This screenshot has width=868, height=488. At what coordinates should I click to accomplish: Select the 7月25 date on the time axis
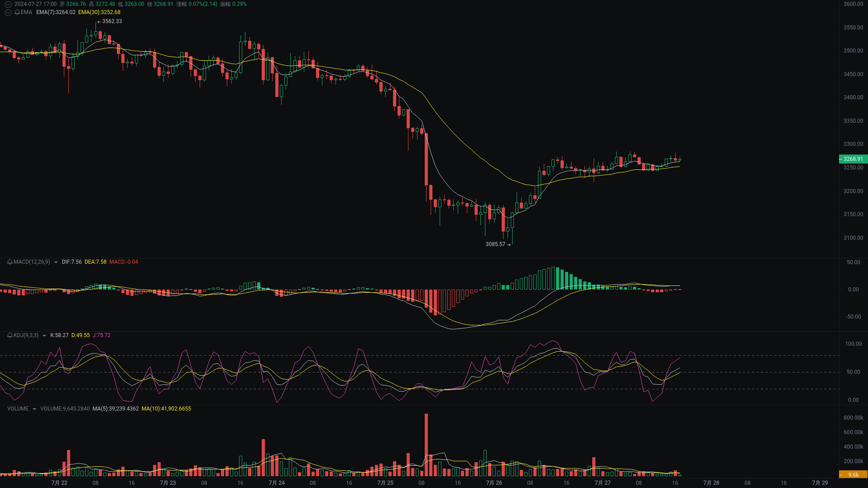[x=385, y=483]
